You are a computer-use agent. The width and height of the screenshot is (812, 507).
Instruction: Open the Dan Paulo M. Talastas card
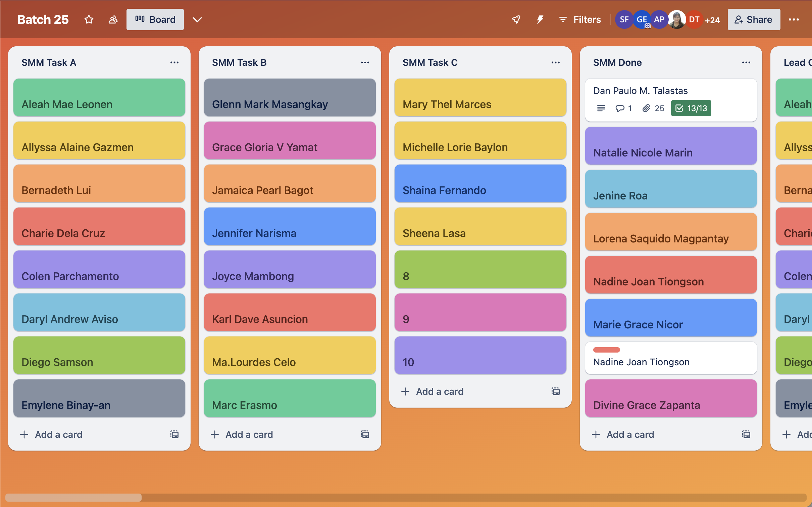(671, 100)
